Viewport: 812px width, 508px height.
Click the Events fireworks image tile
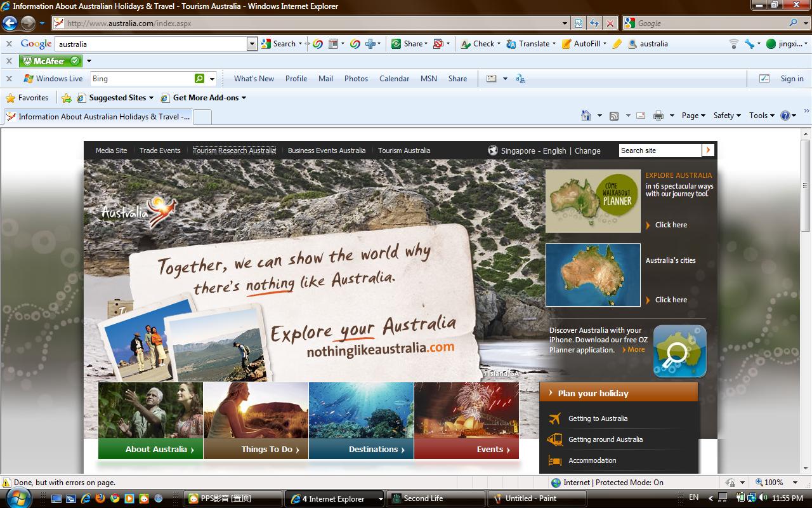tap(466, 420)
